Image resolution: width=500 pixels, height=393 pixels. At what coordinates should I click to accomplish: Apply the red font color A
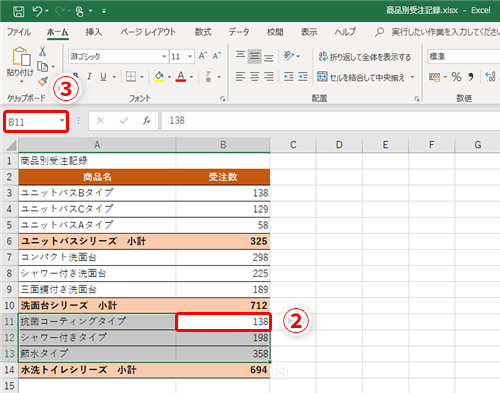tap(181, 77)
